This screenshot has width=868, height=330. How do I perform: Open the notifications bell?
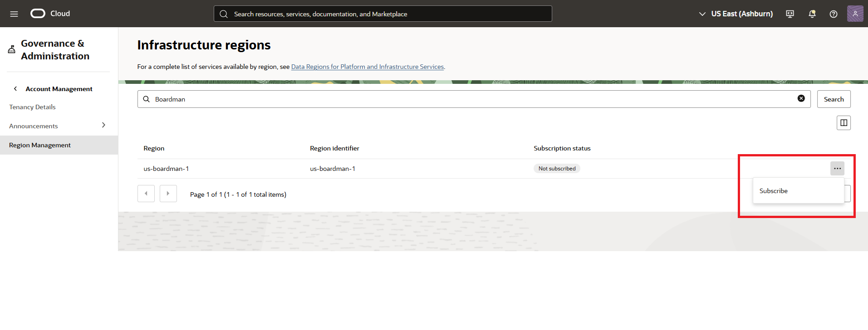click(812, 14)
